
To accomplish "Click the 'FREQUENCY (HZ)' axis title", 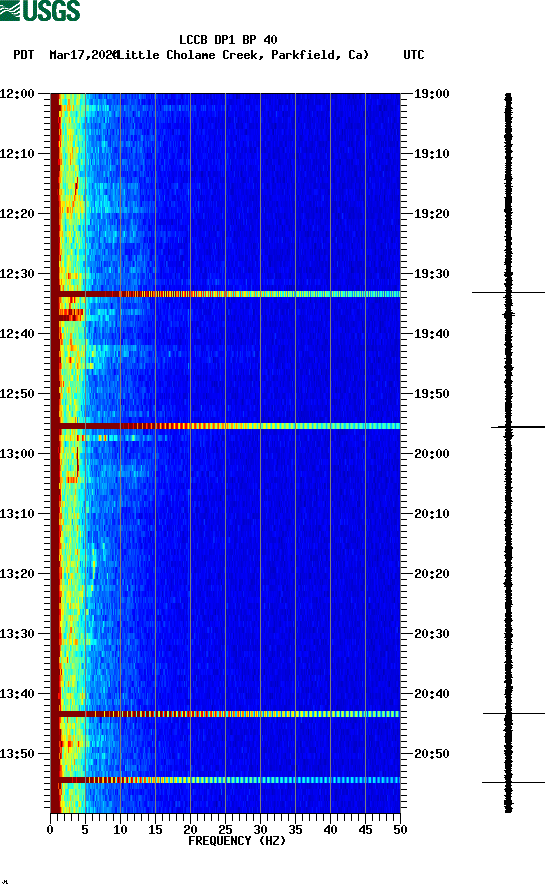I will click(x=237, y=841).
